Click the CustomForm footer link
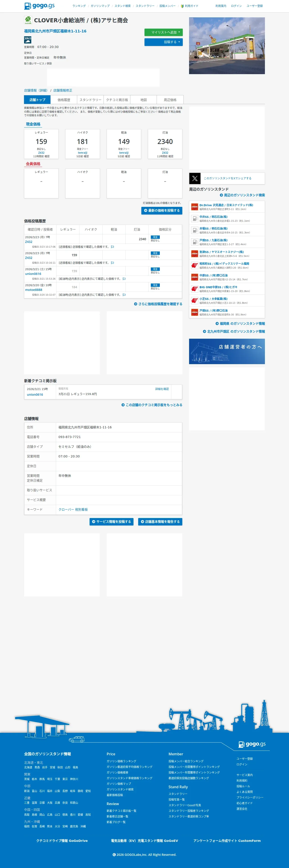 (227, 841)
